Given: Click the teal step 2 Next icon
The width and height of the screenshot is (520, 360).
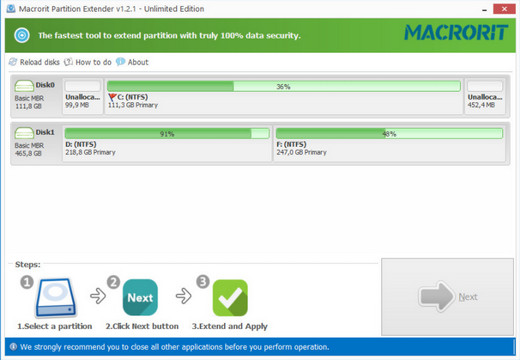Looking at the screenshot, I should click(x=140, y=297).
